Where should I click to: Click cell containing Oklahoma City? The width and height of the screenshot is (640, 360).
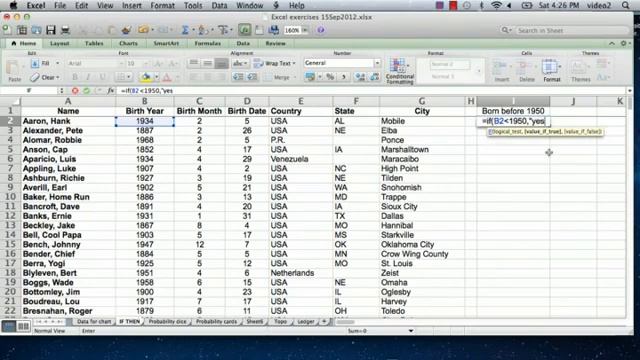422,244
